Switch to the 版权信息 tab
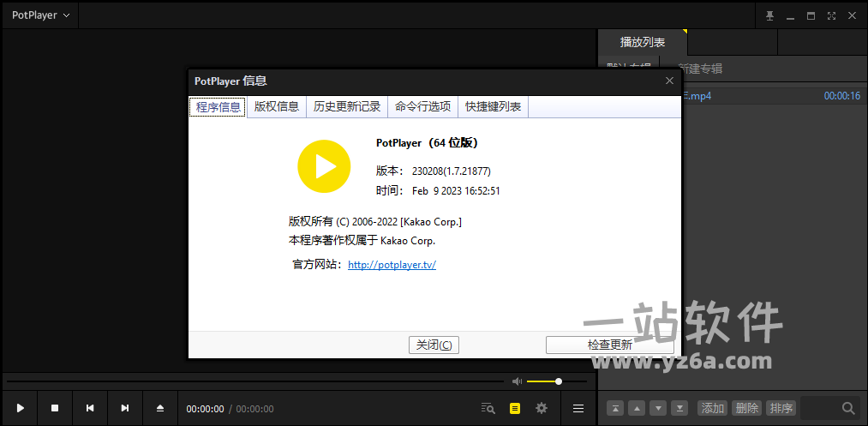 pos(276,107)
